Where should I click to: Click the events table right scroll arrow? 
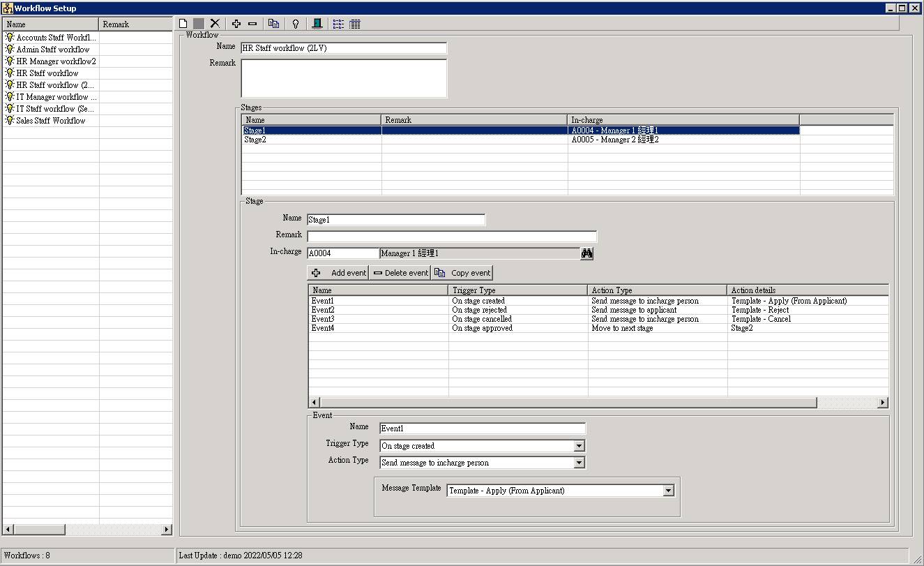point(883,403)
